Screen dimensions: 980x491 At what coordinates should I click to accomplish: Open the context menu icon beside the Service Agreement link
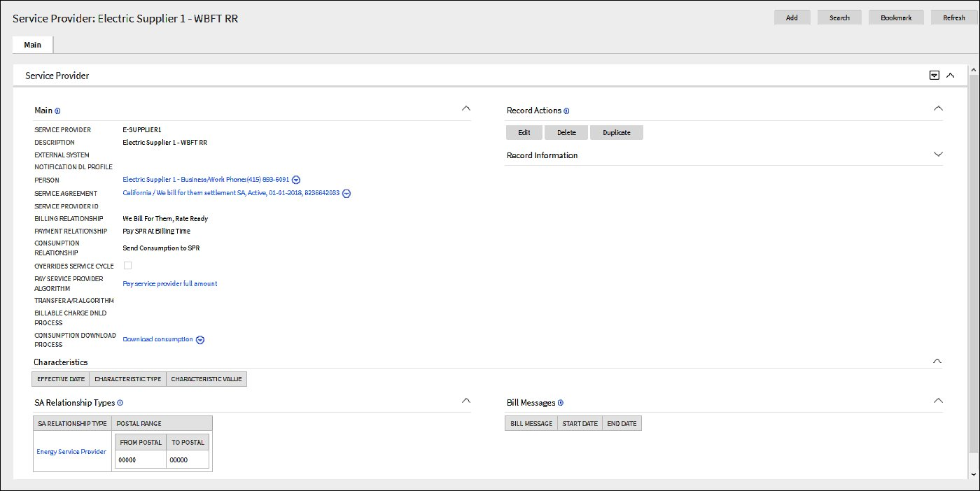345,193
